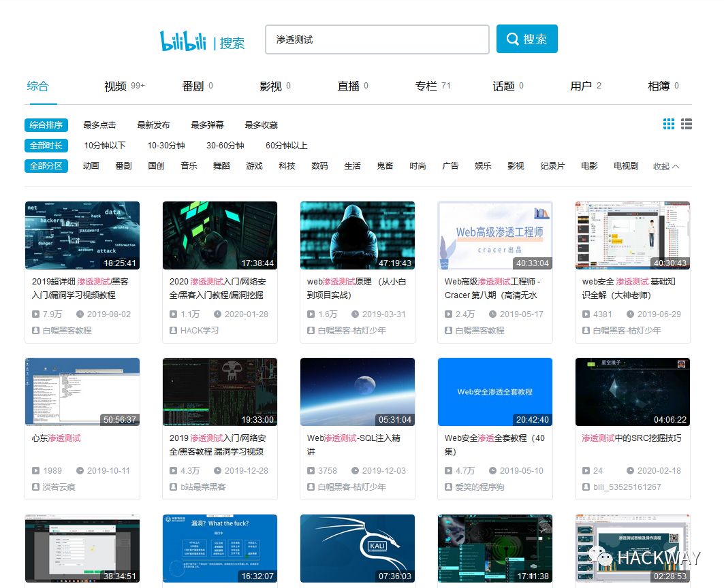Open thumbnail of 04:06:22 video
724x588 pixels.
(633, 392)
